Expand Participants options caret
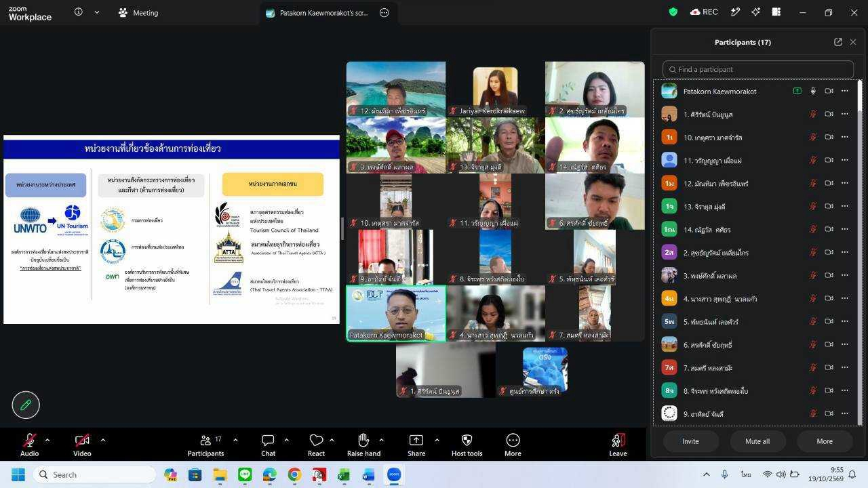Image resolution: width=868 pixels, height=488 pixels. [x=235, y=440]
